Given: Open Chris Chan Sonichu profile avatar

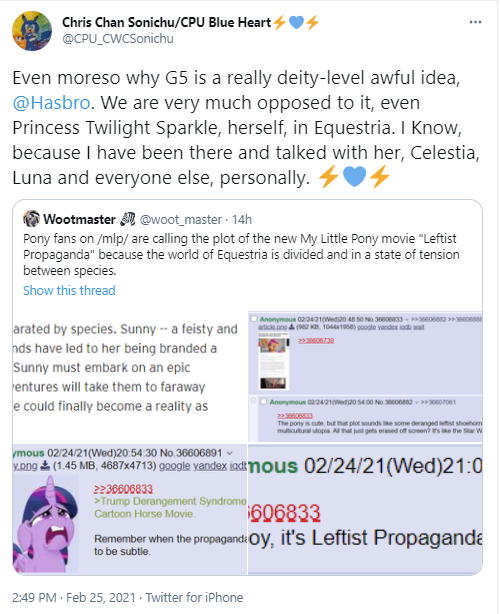Looking at the screenshot, I should point(32,31).
